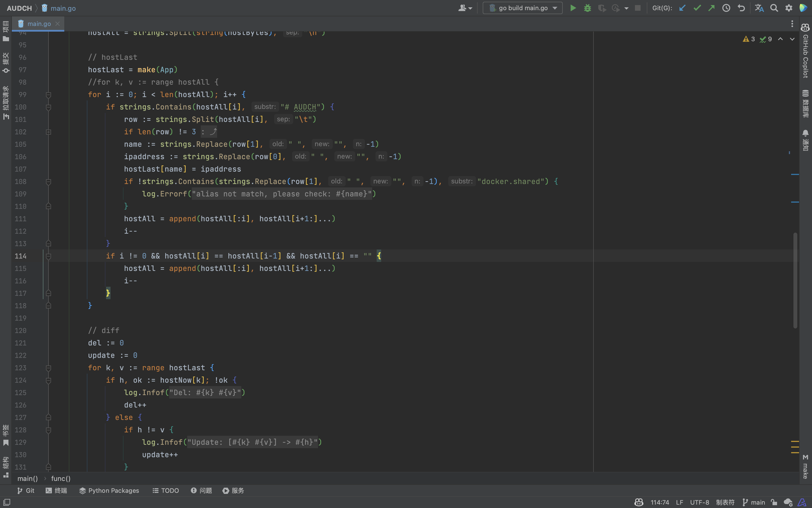Screen dimensions: 812x508
Task: Toggle tool window bars icon bottom-left
Action: tap(7, 502)
